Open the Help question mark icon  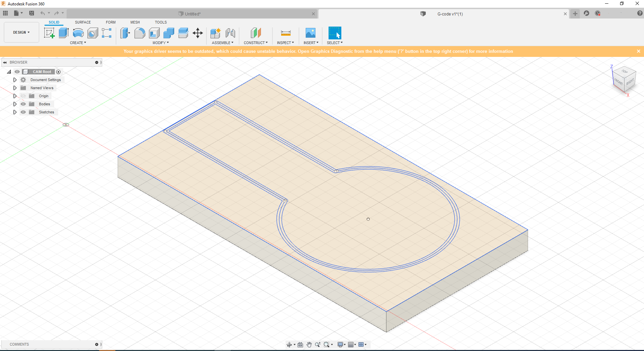pos(640,13)
